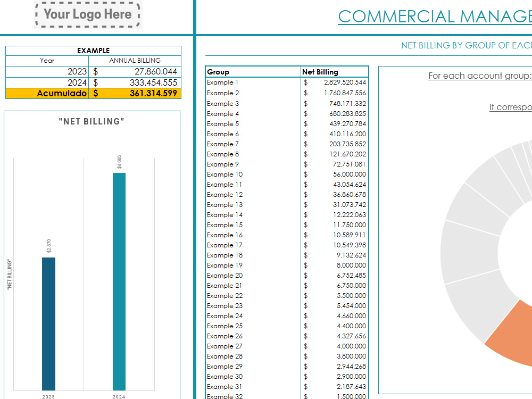Image resolution: width=532 pixels, height=399 pixels.
Task: Click 'For each account group:' chart heading
Action: pyautogui.click(x=480, y=76)
